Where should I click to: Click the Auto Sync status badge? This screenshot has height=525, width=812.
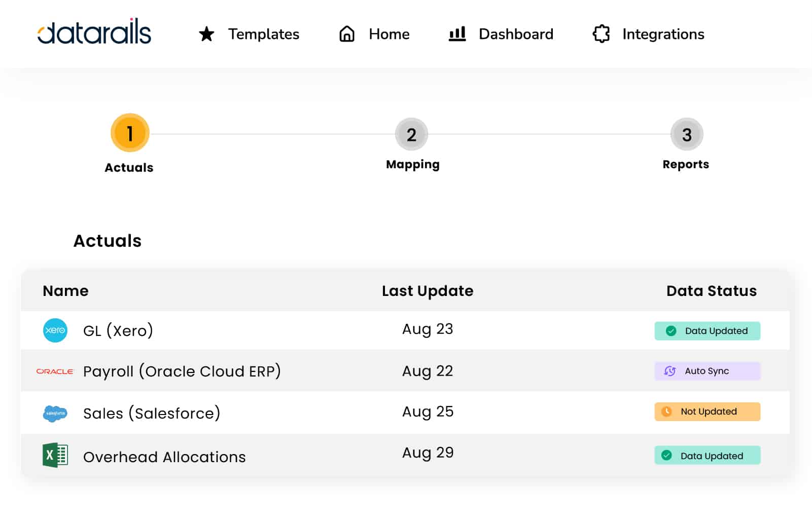point(707,371)
